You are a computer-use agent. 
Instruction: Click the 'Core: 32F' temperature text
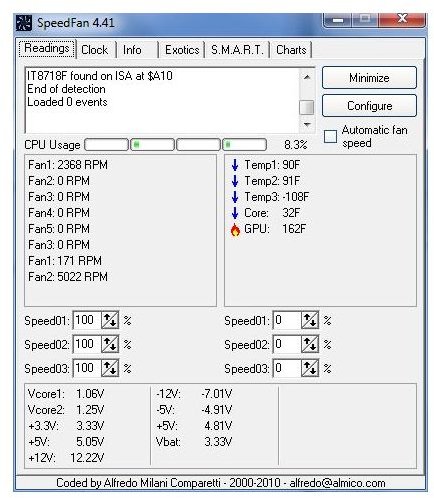point(272,213)
